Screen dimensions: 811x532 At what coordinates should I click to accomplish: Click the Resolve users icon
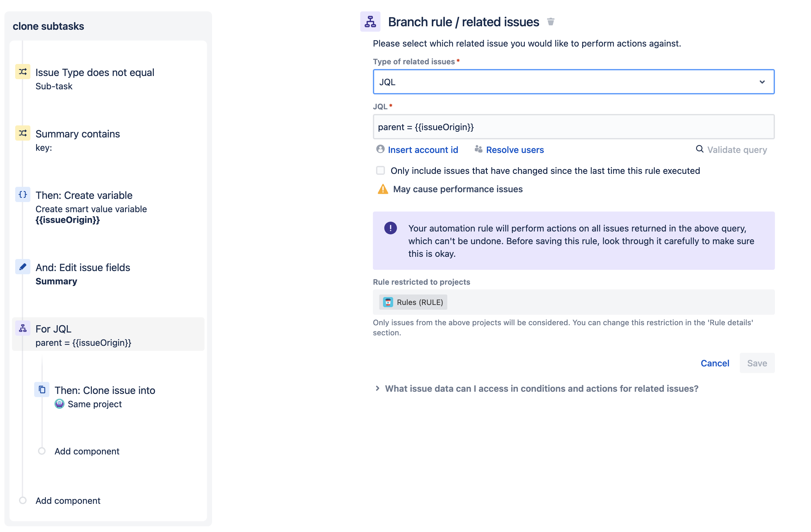[478, 149]
